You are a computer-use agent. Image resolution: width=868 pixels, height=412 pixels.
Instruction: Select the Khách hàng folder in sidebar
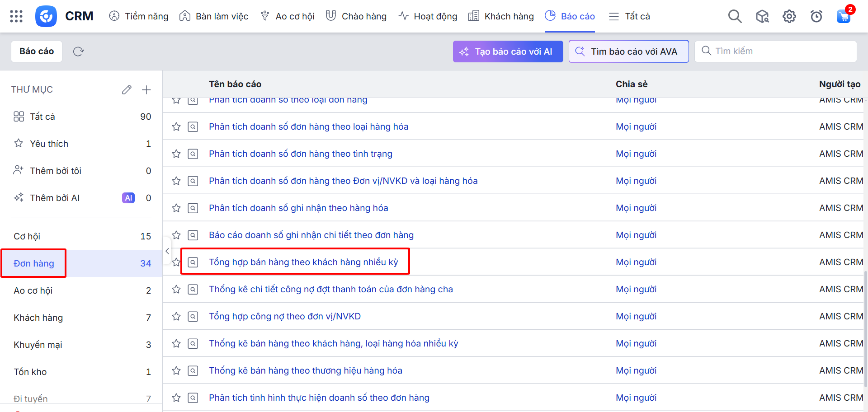click(38, 318)
